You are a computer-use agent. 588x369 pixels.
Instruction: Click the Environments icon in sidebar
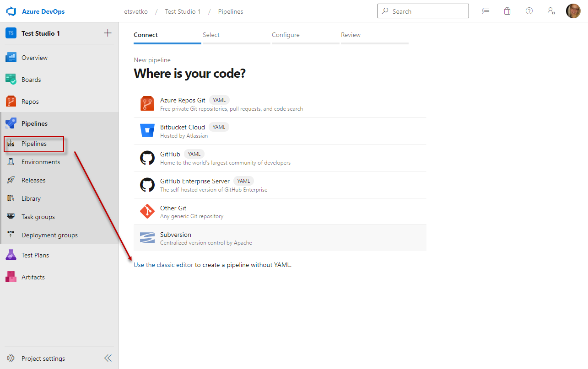(x=11, y=162)
